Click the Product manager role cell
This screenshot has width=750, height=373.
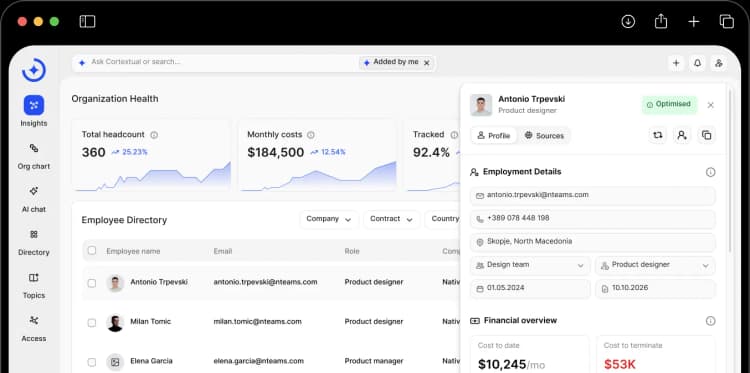(374, 361)
